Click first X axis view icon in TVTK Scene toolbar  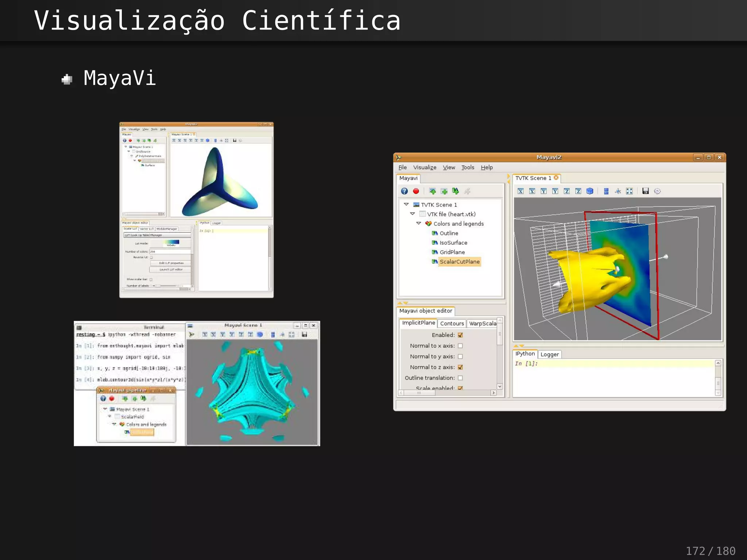pyautogui.click(x=520, y=191)
